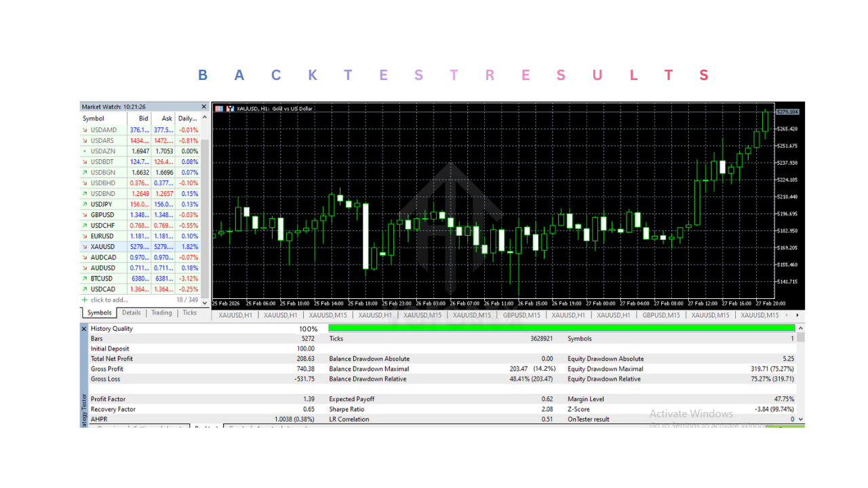Viewport: 868px width, 488px height.
Task: Open the Trading tab
Action: pyautogui.click(x=161, y=312)
